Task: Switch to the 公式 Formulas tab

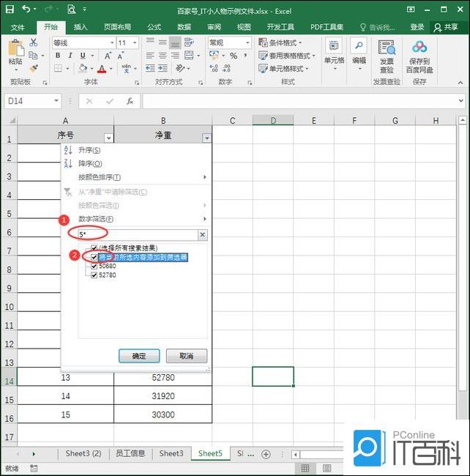Action: coord(154,27)
